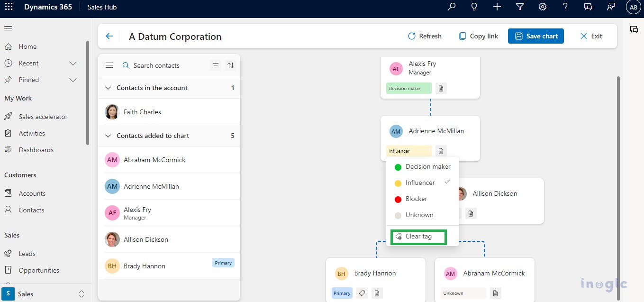Open the side chat pane icon
This screenshot has width=644, height=302.
pos(634,29)
